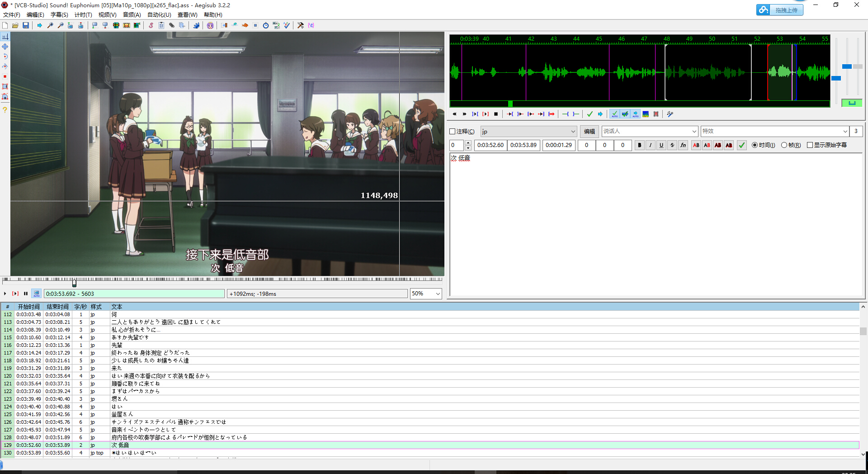Play audio 500ms before selection start
This screenshot has width=868, height=474.
(510, 114)
